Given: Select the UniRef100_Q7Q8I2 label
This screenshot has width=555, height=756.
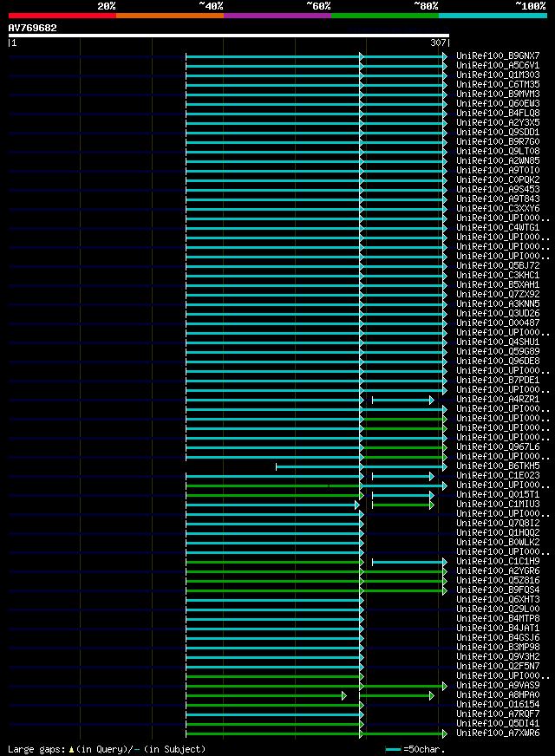Looking at the screenshot, I should (498, 524).
